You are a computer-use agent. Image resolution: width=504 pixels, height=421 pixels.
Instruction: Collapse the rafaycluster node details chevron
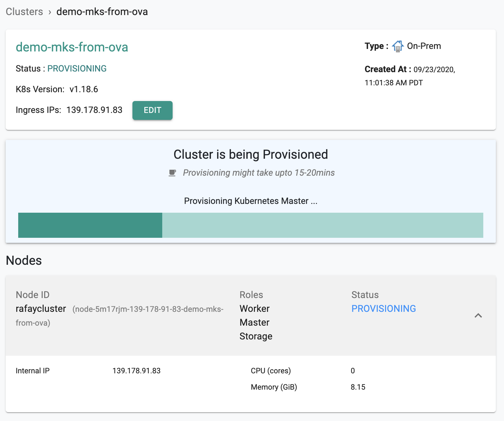point(478,316)
